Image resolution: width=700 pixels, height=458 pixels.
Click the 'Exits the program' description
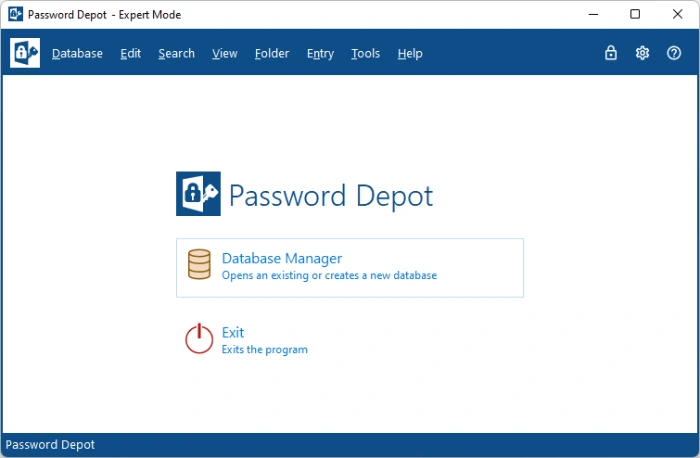[264, 350]
